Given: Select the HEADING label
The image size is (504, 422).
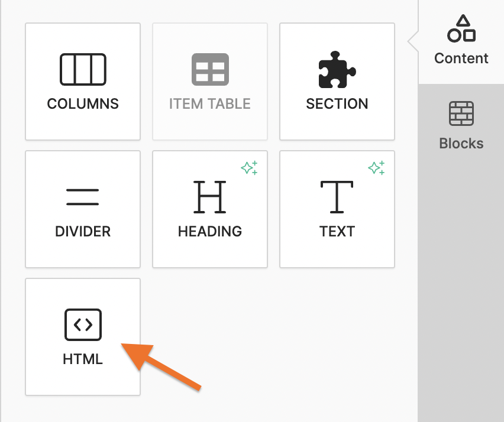Looking at the screenshot, I should [210, 231].
